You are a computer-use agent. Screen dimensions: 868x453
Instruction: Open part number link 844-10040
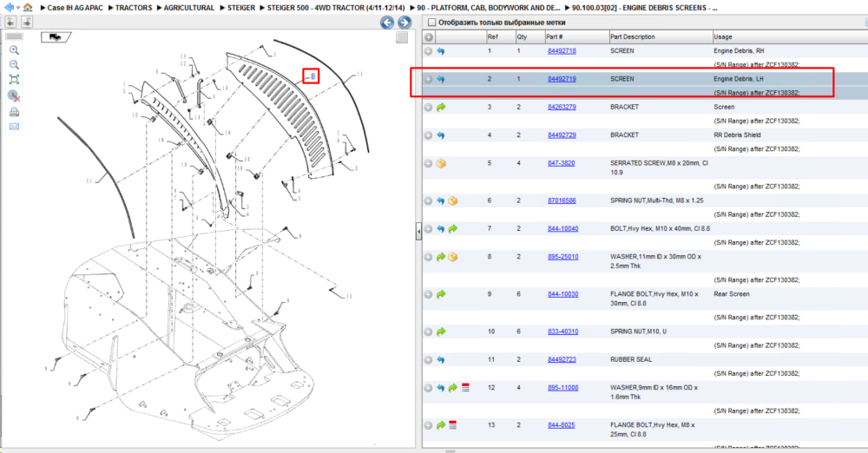[563, 229]
